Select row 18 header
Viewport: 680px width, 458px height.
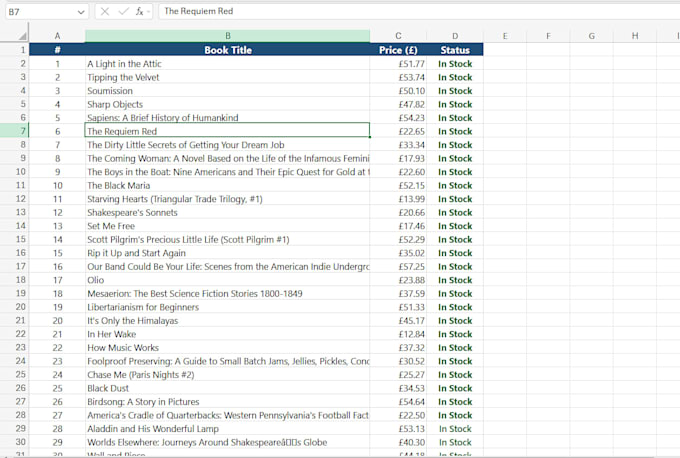14,280
